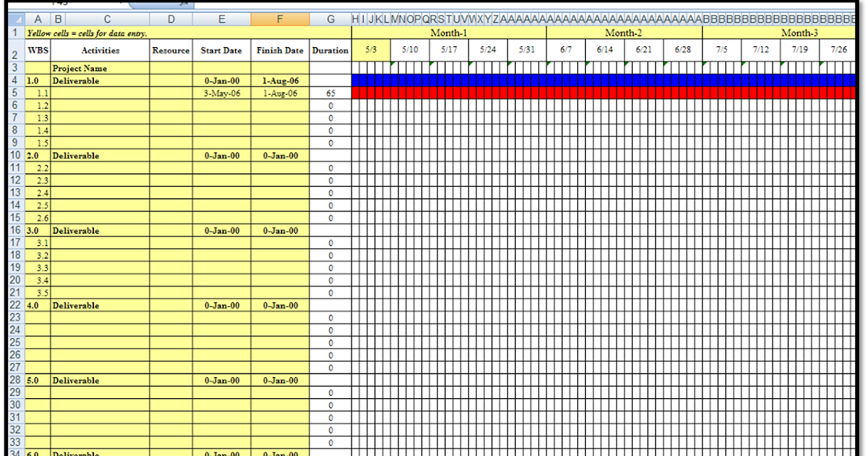This screenshot has width=868, height=456.
Task: Select row 1 header
Action: click(15, 33)
